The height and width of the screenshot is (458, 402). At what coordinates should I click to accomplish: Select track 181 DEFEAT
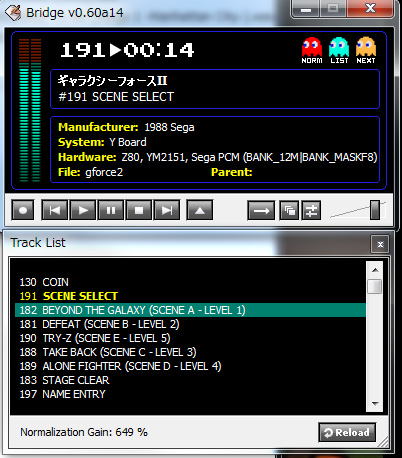190,324
